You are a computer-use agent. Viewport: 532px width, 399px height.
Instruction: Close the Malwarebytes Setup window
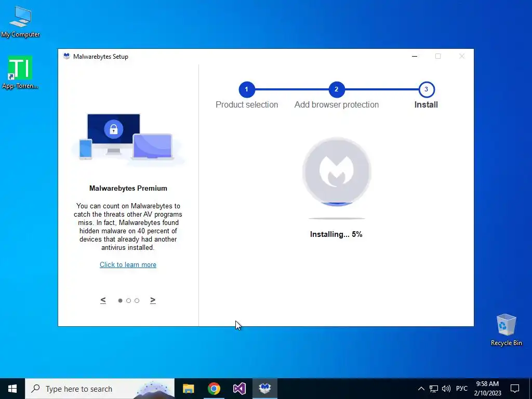462,56
